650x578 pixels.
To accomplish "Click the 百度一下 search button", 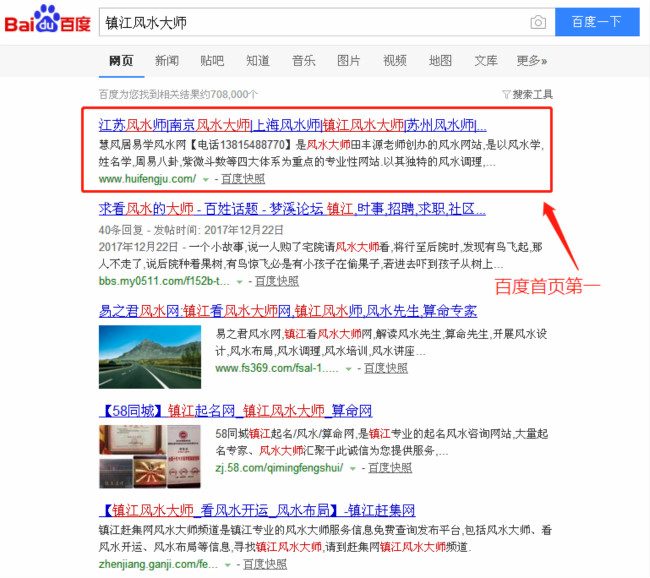I will click(597, 22).
